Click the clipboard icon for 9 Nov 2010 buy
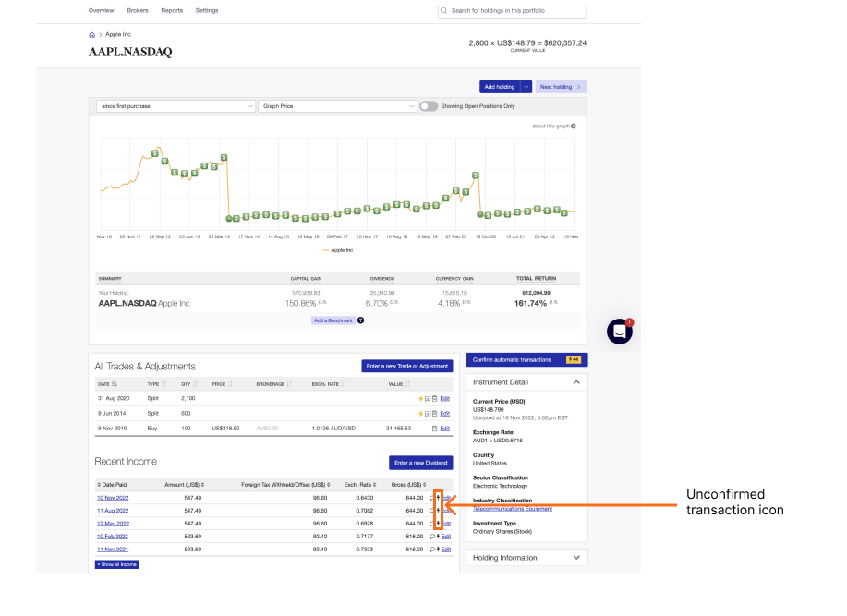The width and height of the screenshot is (847, 616). tap(434, 429)
